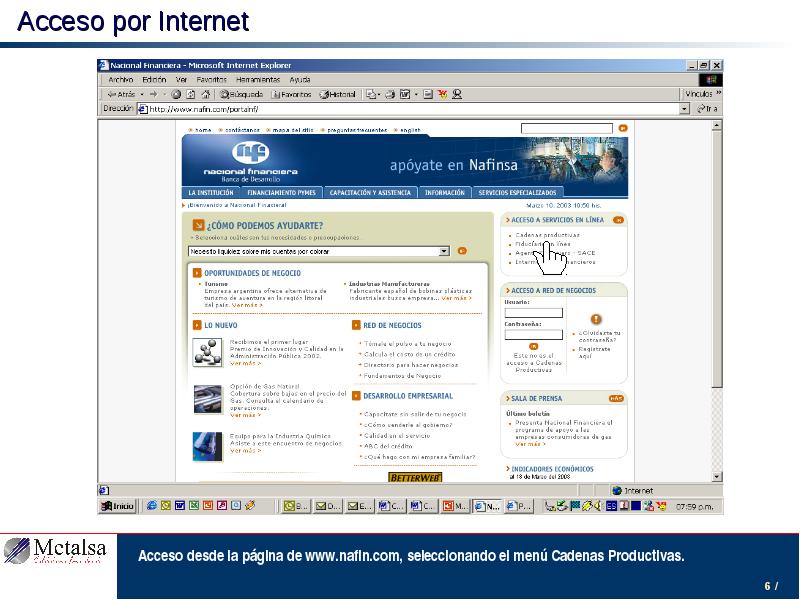Image resolution: width=800 pixels, height=600 pixels.
Task: Click the BetterWeb badge
Action: (415, 478)
